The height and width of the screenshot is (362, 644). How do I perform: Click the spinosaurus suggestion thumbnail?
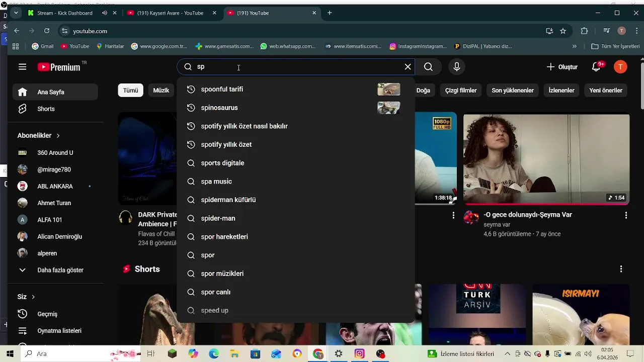389,108
